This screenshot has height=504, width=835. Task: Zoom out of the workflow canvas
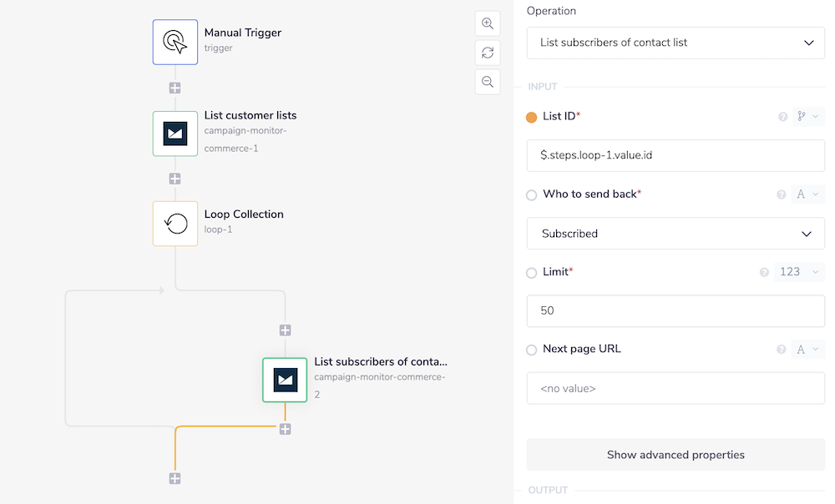tap(488, 82)
